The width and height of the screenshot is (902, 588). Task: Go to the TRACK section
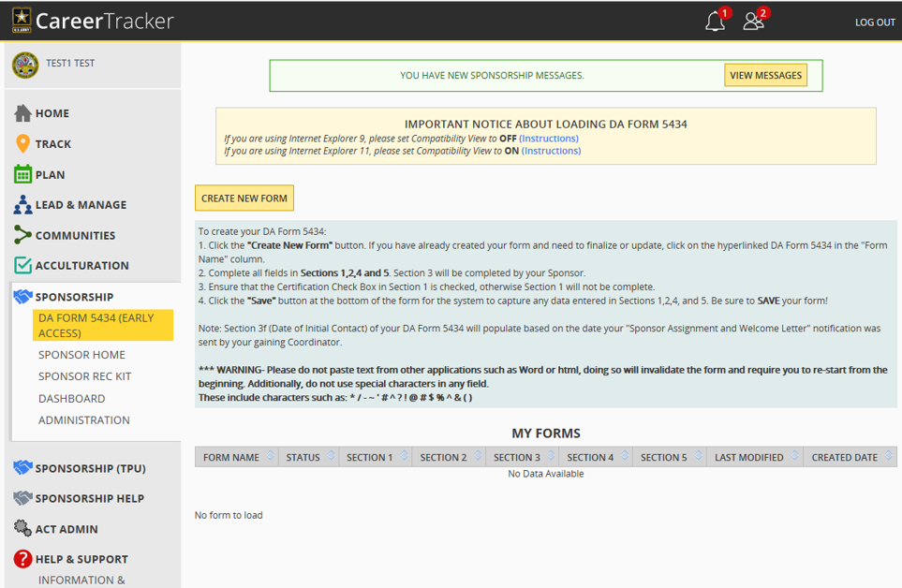point(53,144)
